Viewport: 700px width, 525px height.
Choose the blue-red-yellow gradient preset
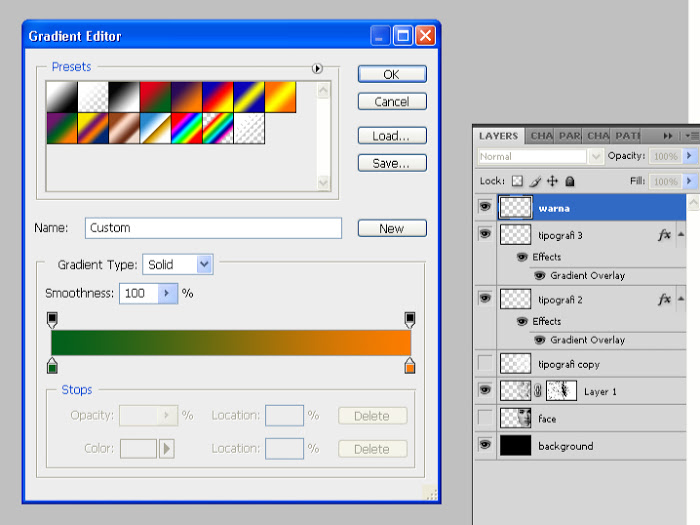pos(218,97)
